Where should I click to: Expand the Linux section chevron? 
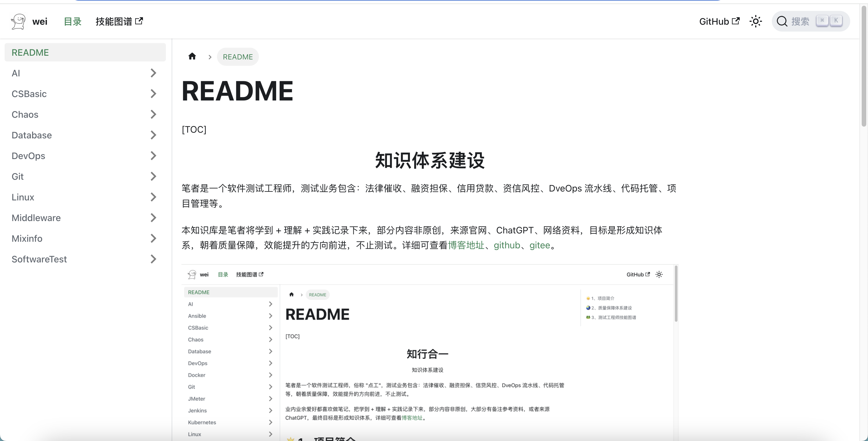[153, 197]
